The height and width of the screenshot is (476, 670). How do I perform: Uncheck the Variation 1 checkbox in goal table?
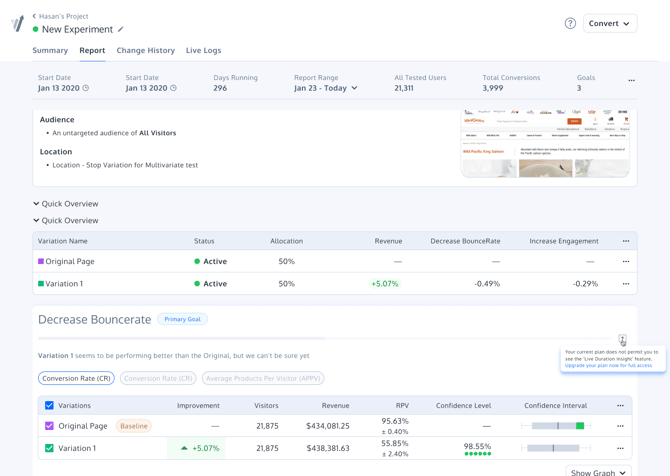[x=49, y=448]
